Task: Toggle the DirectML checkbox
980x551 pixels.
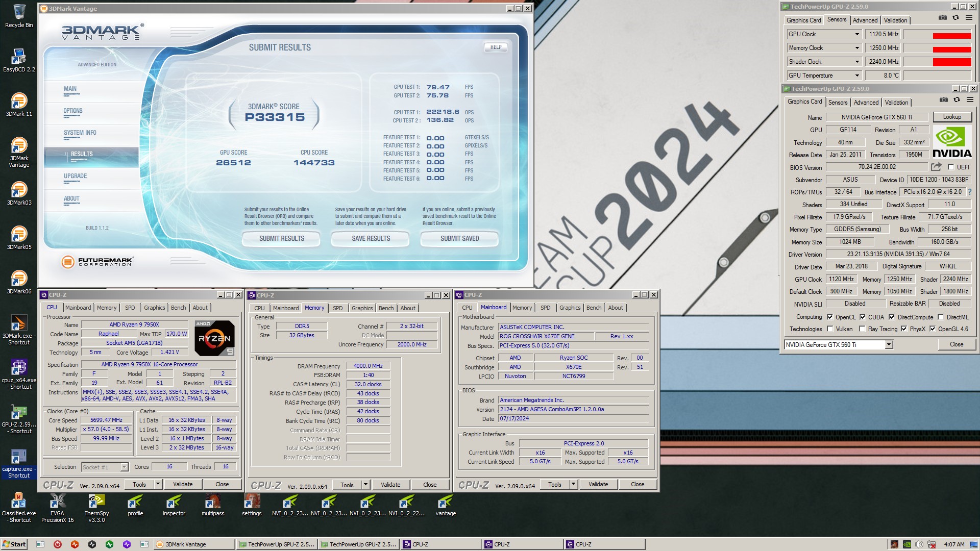Action: click(941, 317)
